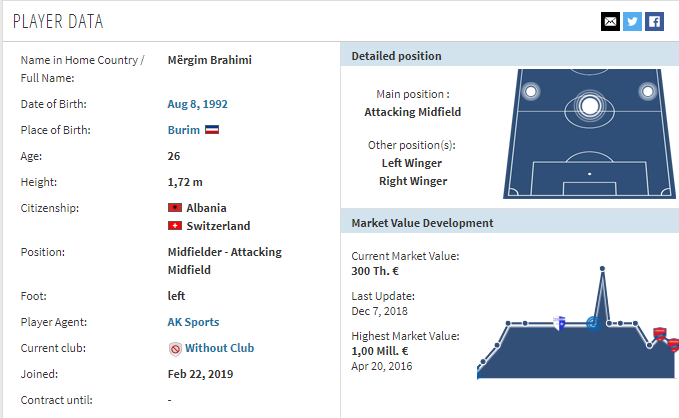
Task: Click the Without Club crest icon
Action: [x=175, y=349]
